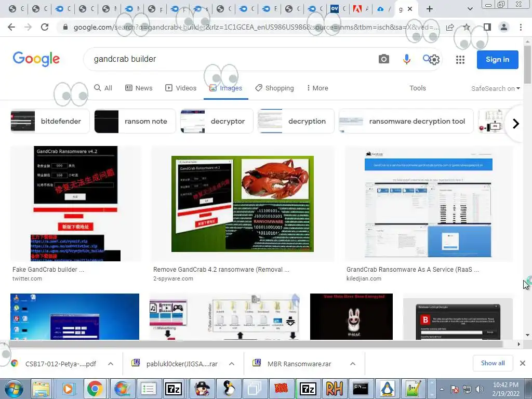Open the RH application in taskbar
532x399 pixels.
point(334,389)
